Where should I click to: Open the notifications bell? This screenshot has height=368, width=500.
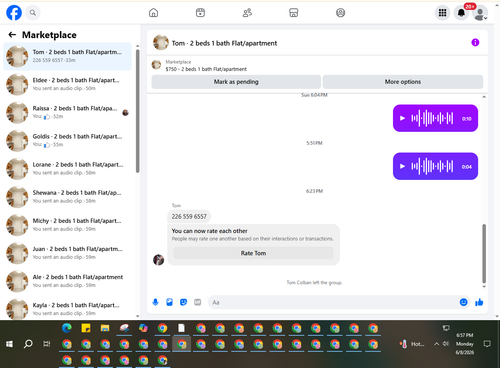(x=461, y=13)
